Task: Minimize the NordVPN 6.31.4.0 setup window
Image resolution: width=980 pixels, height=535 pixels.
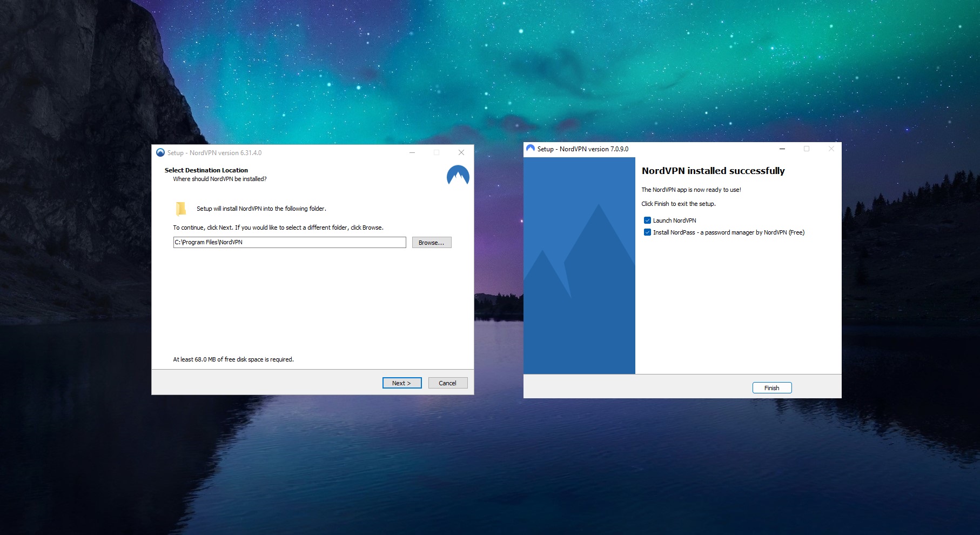Action: pyautogui.click(x=412, y=152)
